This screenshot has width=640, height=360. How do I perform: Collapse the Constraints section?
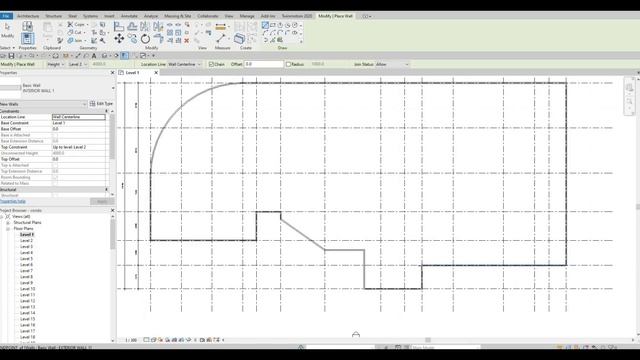107,111
